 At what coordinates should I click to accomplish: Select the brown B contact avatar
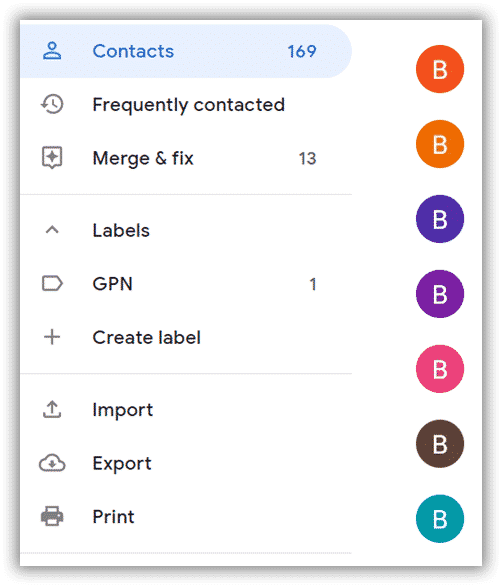tap(440, 444)
